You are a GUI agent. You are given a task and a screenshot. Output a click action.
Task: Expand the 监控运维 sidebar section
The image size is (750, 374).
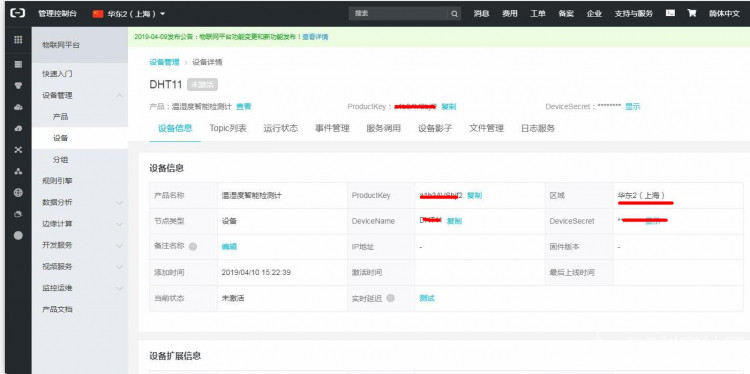(x=119, y=288)
